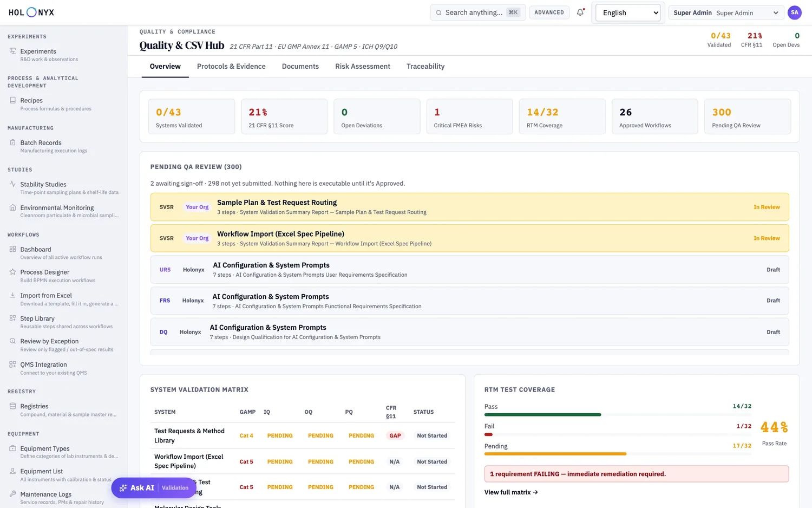Click the Import from Excel download icon
The width and height of the screenshot is (812, 508).
[x=12, y=295]
